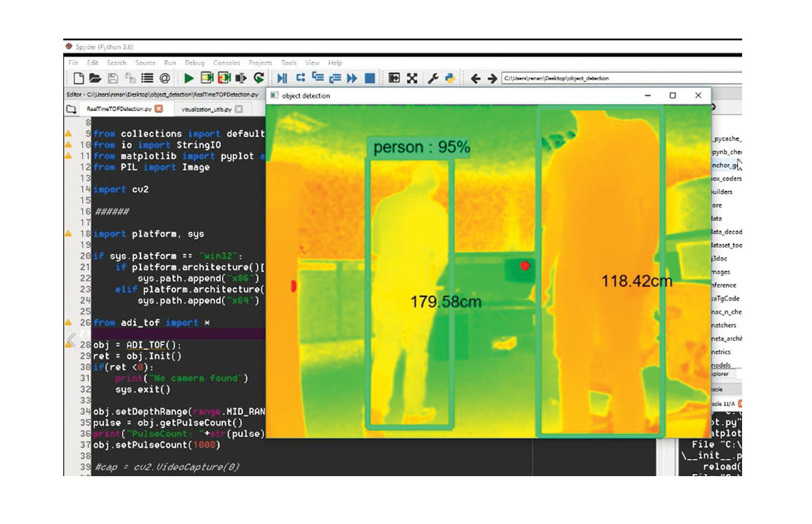Click line 28 'obj = ADI_TOF();'
Viewport: 812px width, 524px height.
[x=137, y=345]
